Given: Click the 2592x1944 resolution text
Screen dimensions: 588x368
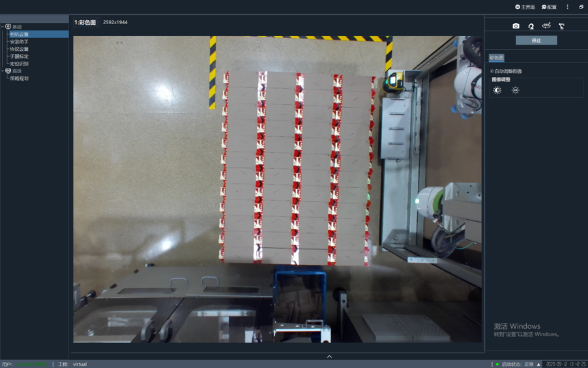Looking at the screenshot, I should pos(115,22).
